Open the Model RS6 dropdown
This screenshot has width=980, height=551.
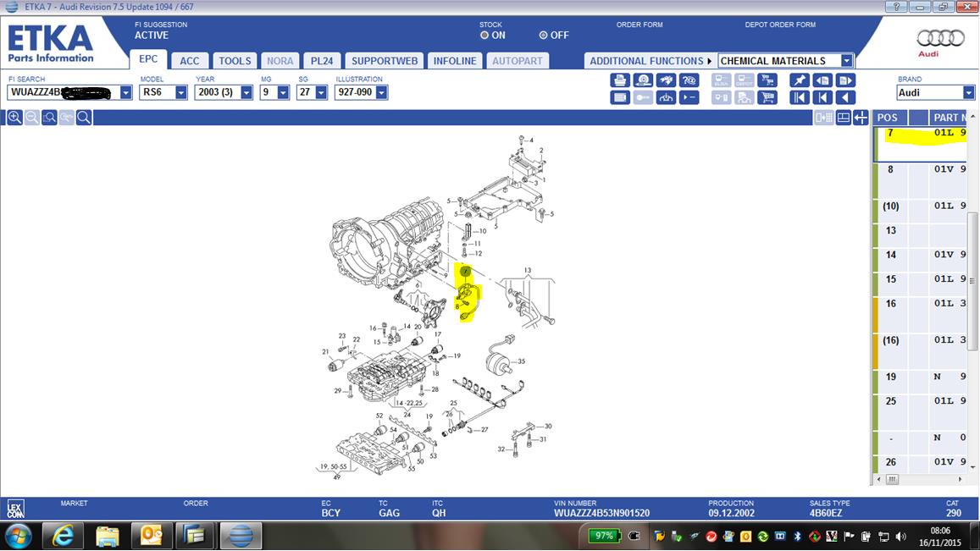(x=181, y=93)
